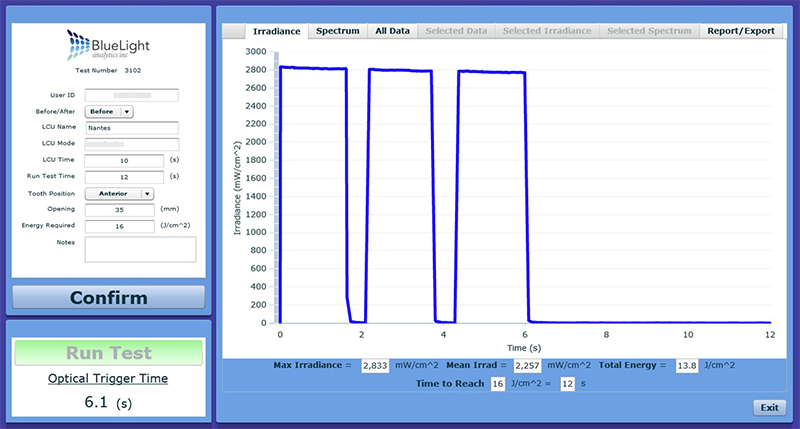Click the Max Irradiance value box

[x=375, y=366]
